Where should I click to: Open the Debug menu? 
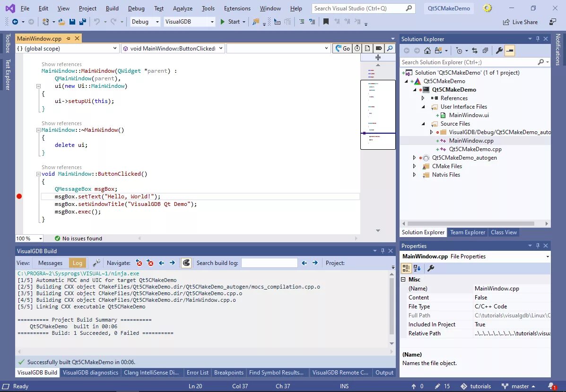[136, 9]
